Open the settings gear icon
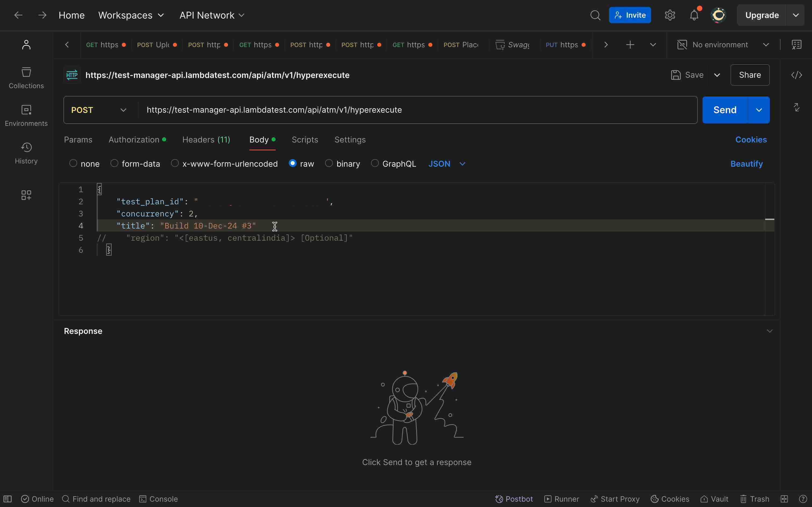 pos(670,15)
